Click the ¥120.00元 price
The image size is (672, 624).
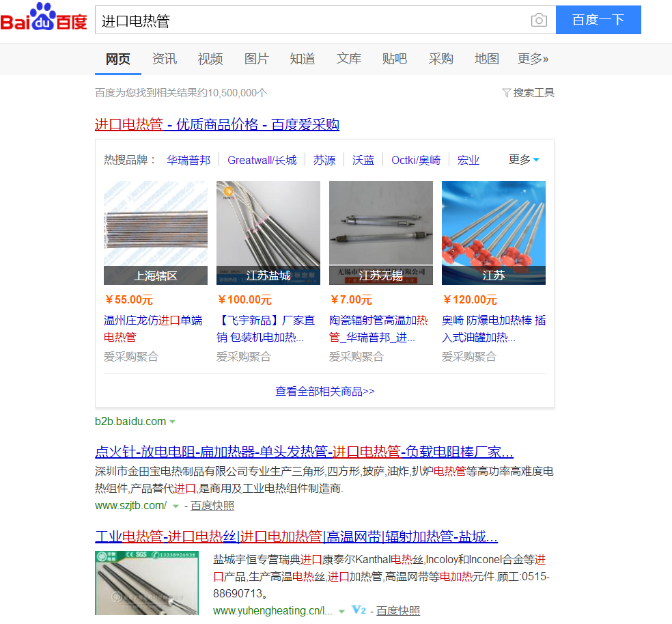point(470,300)
